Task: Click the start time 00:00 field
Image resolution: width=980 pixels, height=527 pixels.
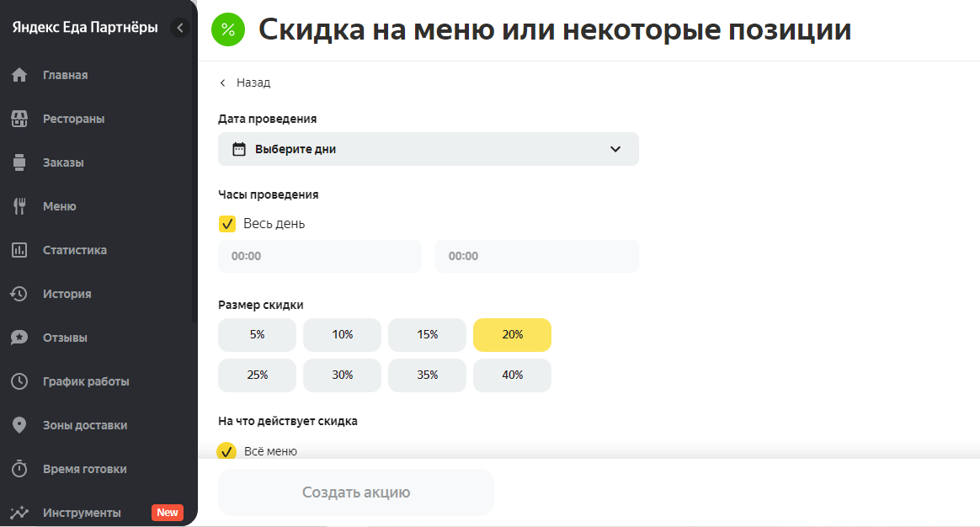Action: coord(319,256)
